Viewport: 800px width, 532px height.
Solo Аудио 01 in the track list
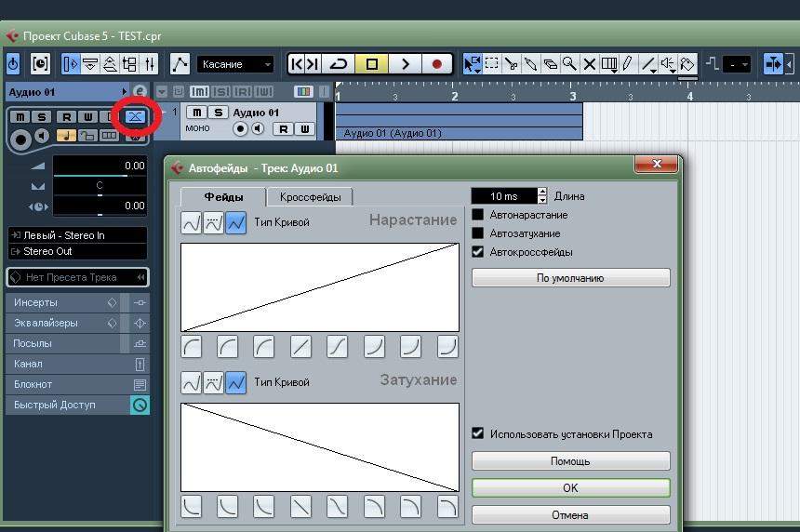point(218,113)
